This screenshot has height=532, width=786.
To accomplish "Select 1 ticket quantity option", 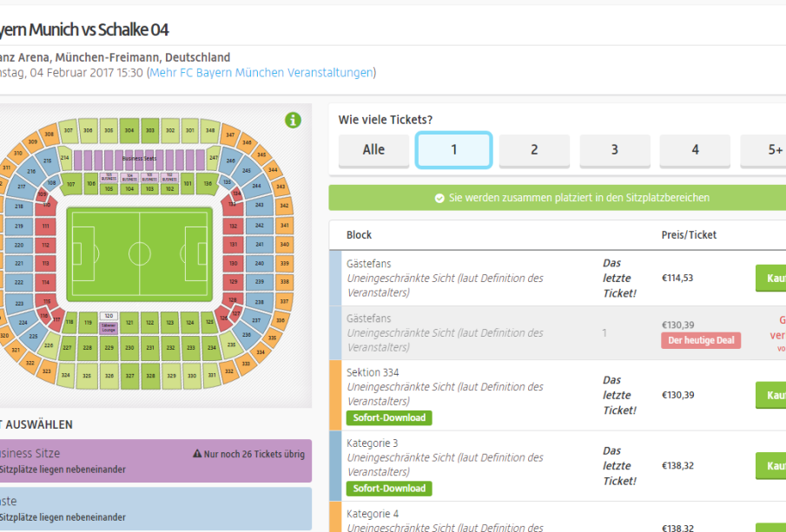I will [453, 150].
